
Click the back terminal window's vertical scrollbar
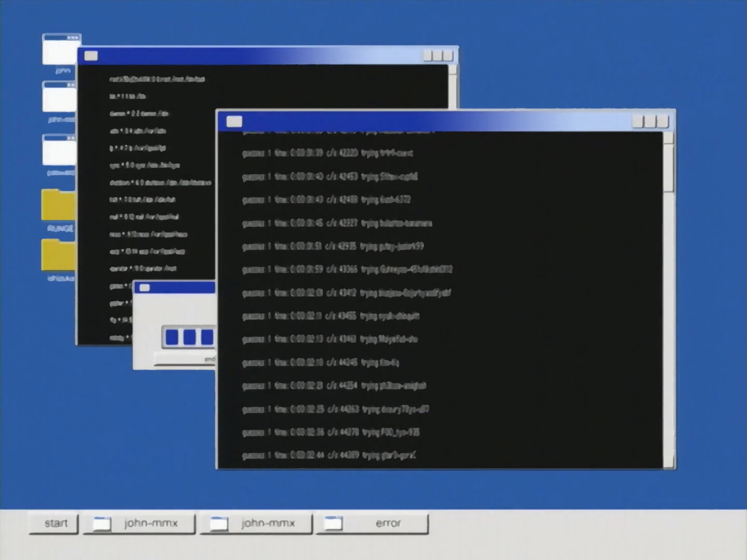pyautogui.click(x=452, y=87)
